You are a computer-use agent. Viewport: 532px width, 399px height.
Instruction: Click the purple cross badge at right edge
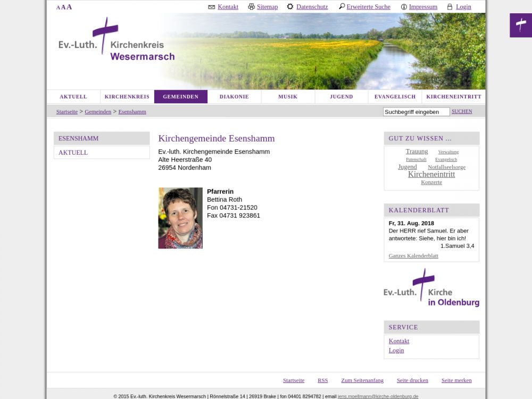pos(520,26)
